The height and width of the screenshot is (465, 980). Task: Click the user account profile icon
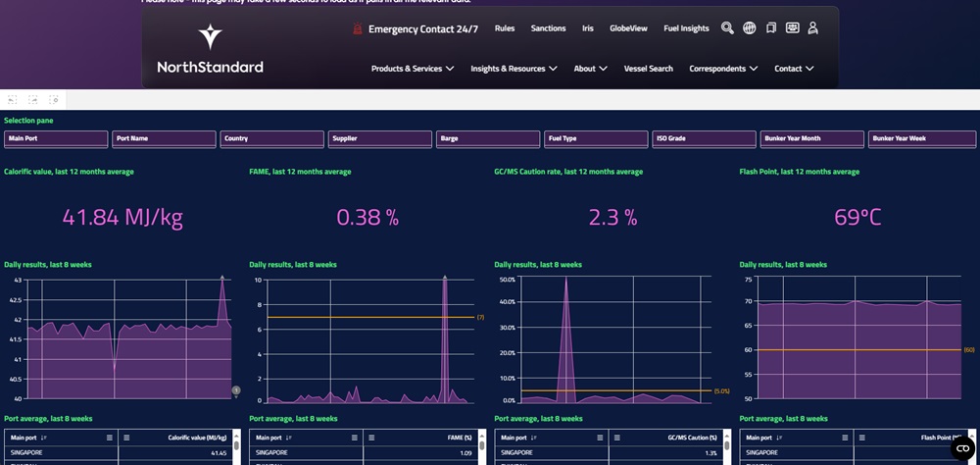coord(812,28)
